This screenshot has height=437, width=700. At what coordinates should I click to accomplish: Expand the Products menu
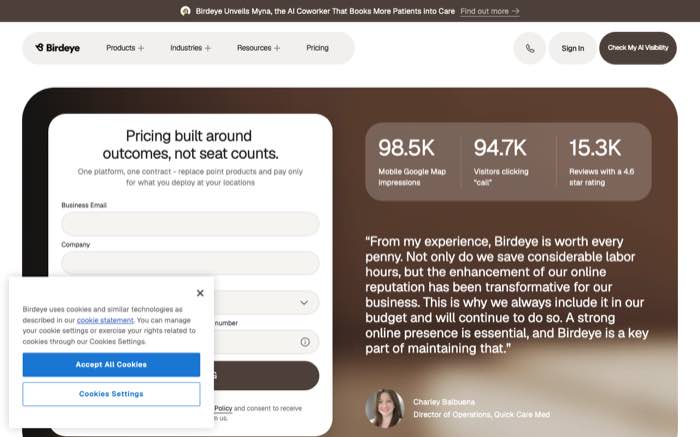[125, 48]
